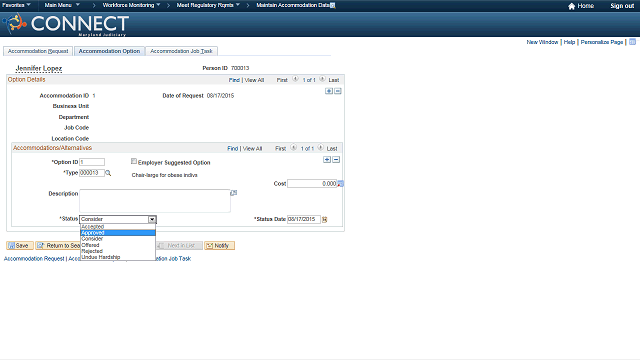Image resolution: width=640 pixels, height=360 pixels.
Task: Click into the Description text area
Action: coord(155,201)
